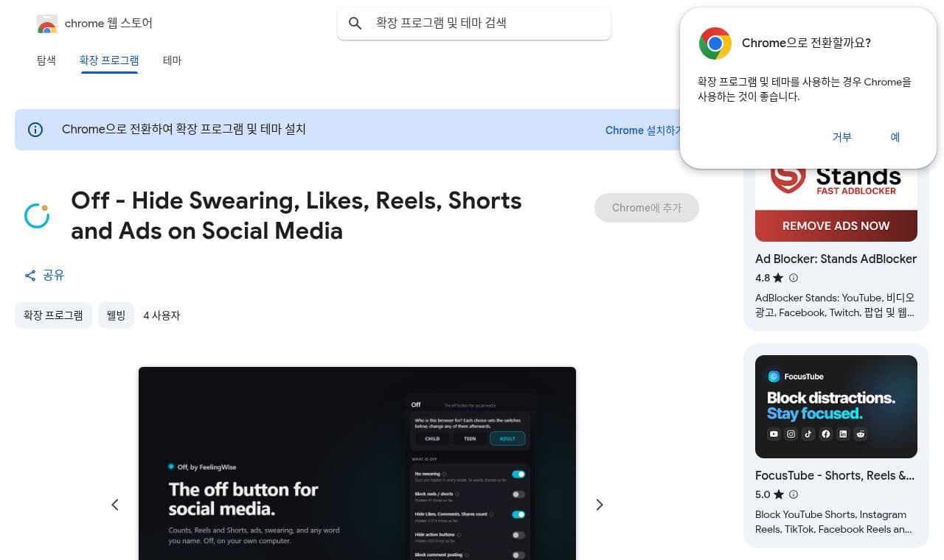Open rating info icon next to 4.8
Screen dimensions: 944x560
pyautogui.click(x=794, y=278)
